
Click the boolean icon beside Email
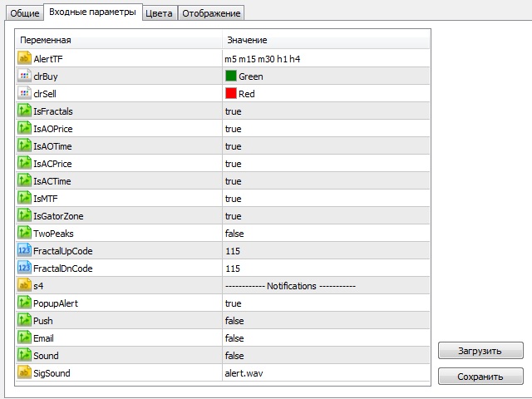pos(24,338)
